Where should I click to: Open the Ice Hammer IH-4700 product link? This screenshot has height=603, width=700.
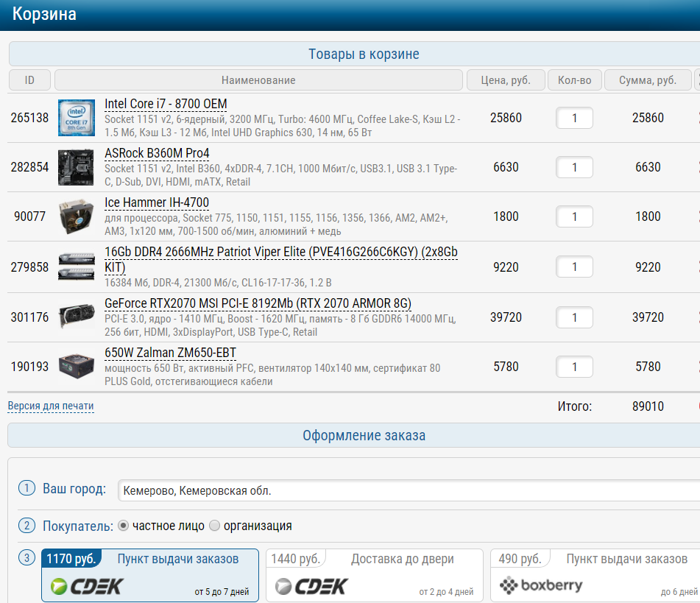tap(157, 202)
